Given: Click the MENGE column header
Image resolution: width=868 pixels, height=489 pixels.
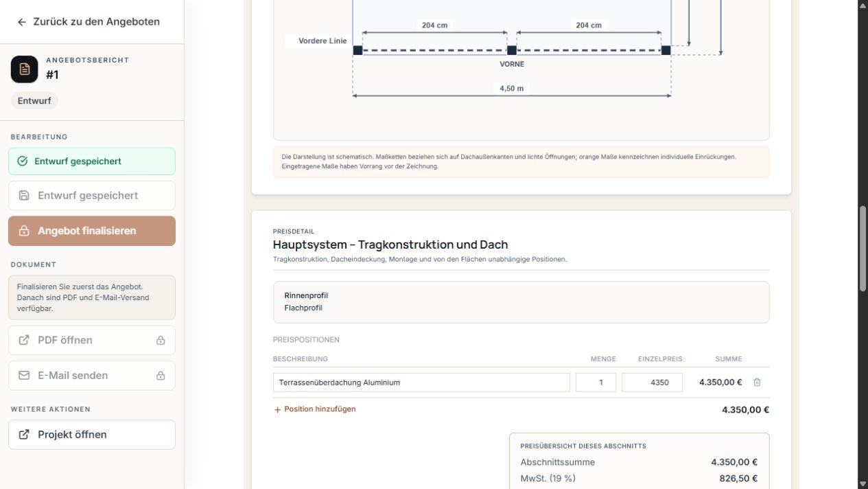Looking at the screenshot, I should tap(603, 359).
